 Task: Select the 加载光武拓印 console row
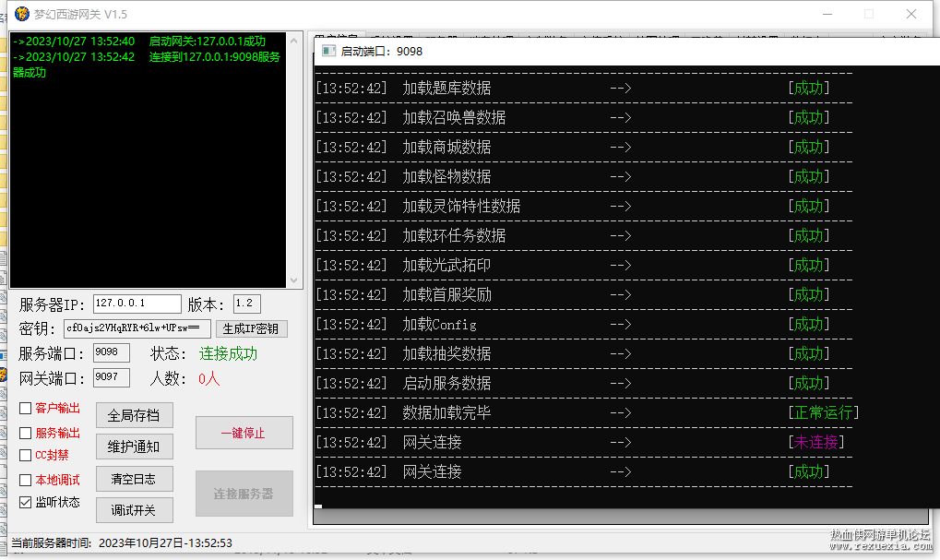[573, 265]
